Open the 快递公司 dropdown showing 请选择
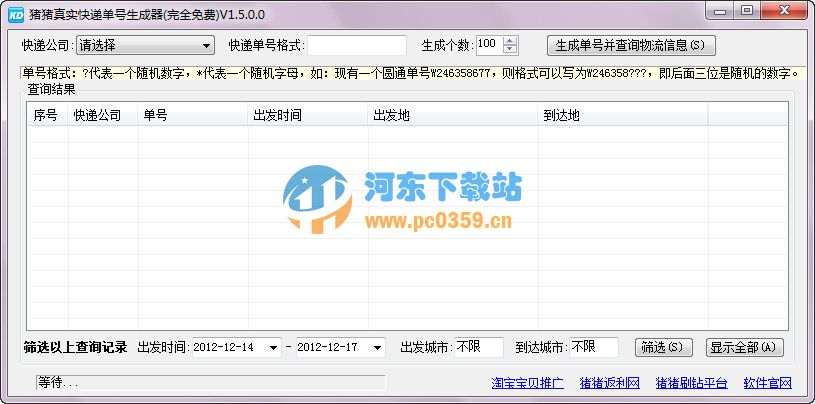Viewport: 815px width, 404px height. coord(145,45)
